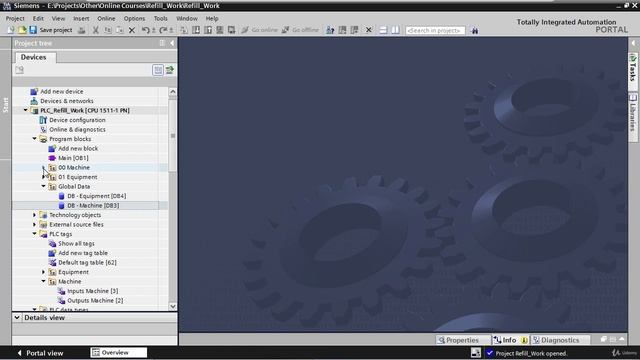Select Default tag table [62]
This screenshot has height=360, width=640.
point(87,262)
